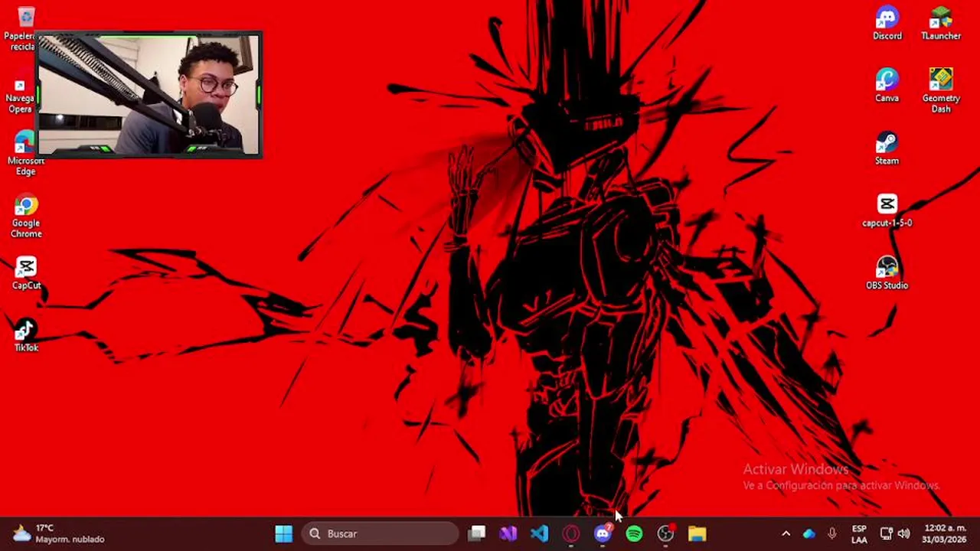Open OBS Studio from the taskbar
Viewport: 980px width, 551px height.
(665, 533)
